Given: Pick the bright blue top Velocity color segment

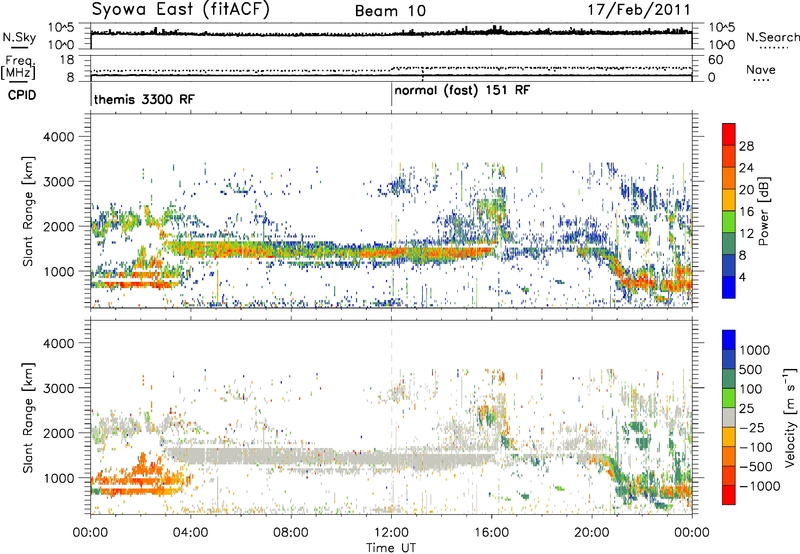Looking at the screenshot, I should pyautogui.click(x=729, y=340).
